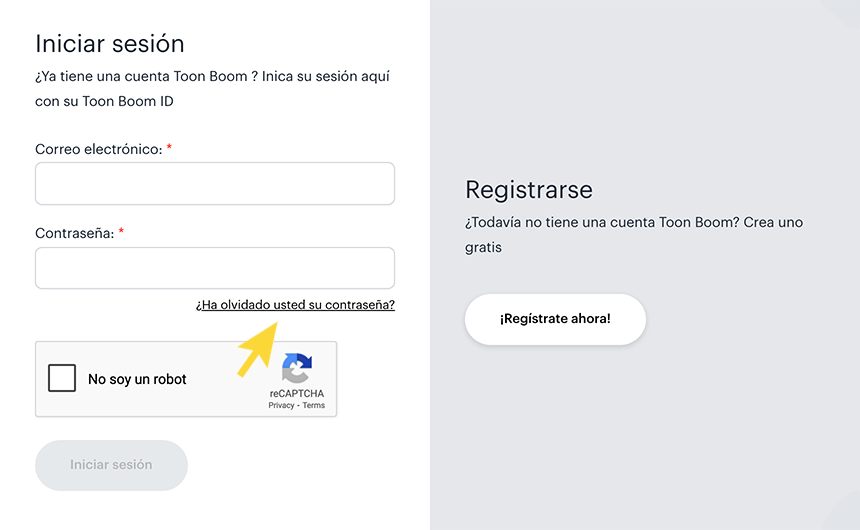Focus the Correo electrónico input field
The height and width of the screenshot is (530, 860).
[215, 184]
